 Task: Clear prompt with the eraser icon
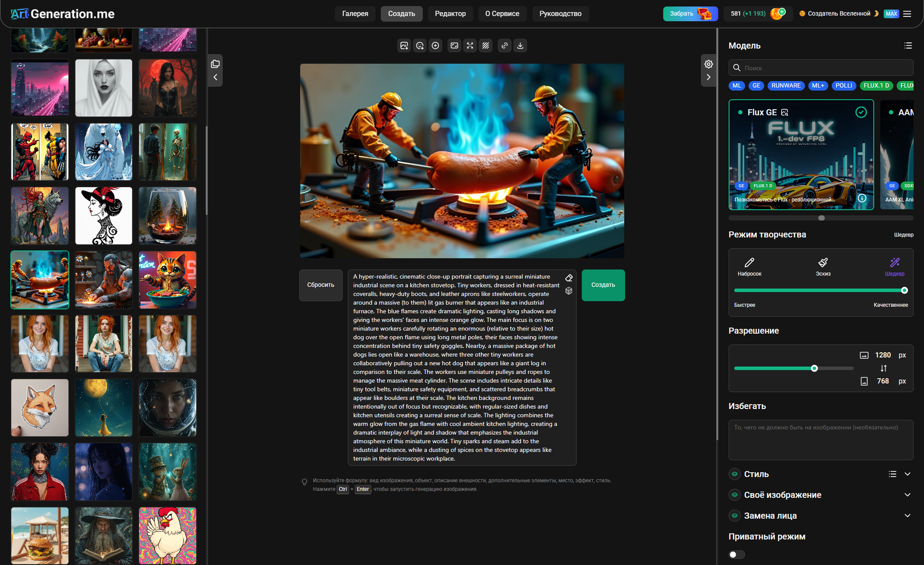(x=569, y=278)
